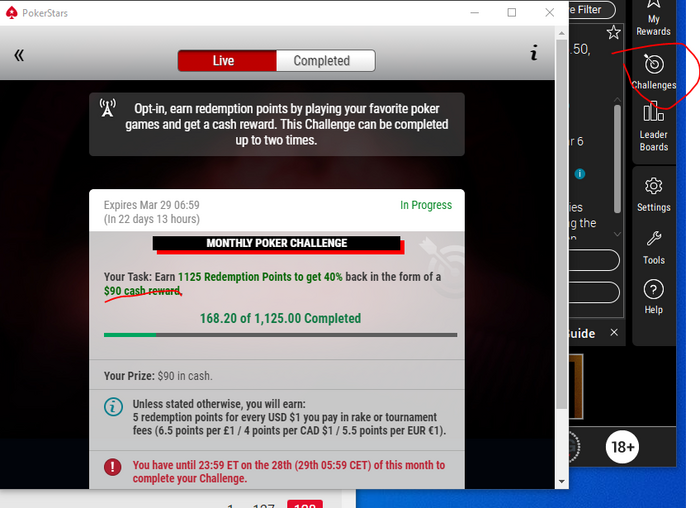Image resolution: width=700 pixels, height=508 pixels.
Task: Click the lobby panel scrollbar thumb
Action: click(x=617, y=159)
